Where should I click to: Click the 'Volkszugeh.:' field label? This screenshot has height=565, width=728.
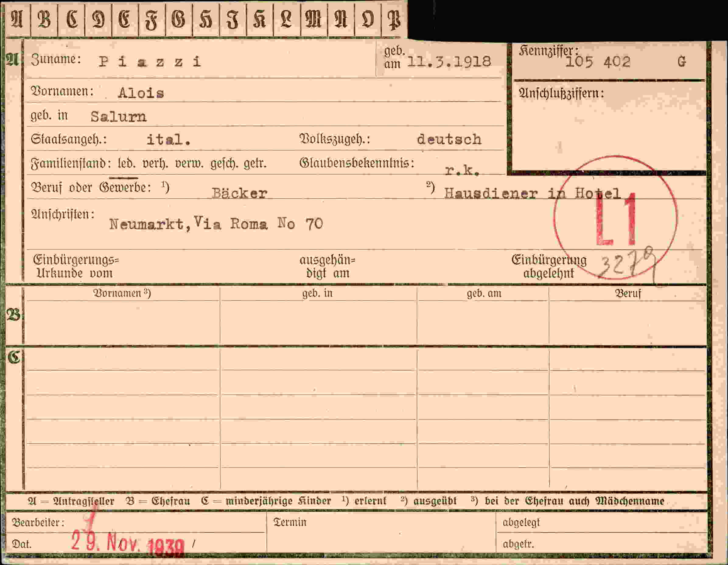pyautogui.click(x=335, y=139)
